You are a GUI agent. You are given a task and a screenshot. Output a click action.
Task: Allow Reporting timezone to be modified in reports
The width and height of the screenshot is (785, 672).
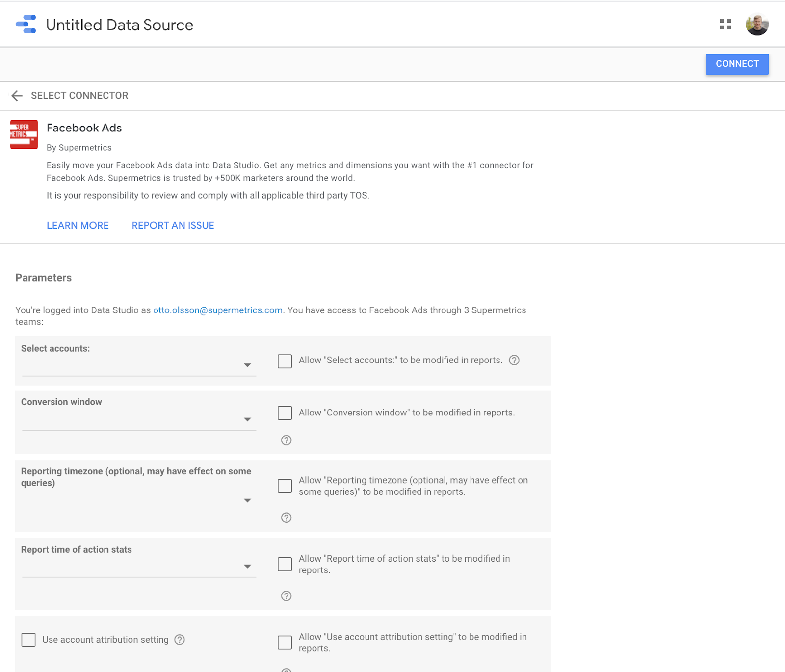click(285, 486)
